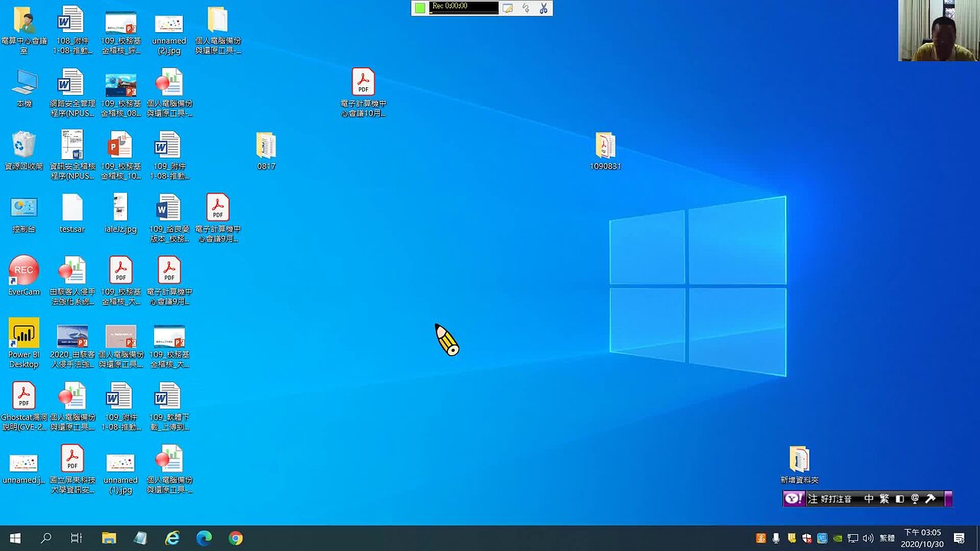Open network status tray icon
This screenshot has height=551, width=980.
tap(853, 538)
